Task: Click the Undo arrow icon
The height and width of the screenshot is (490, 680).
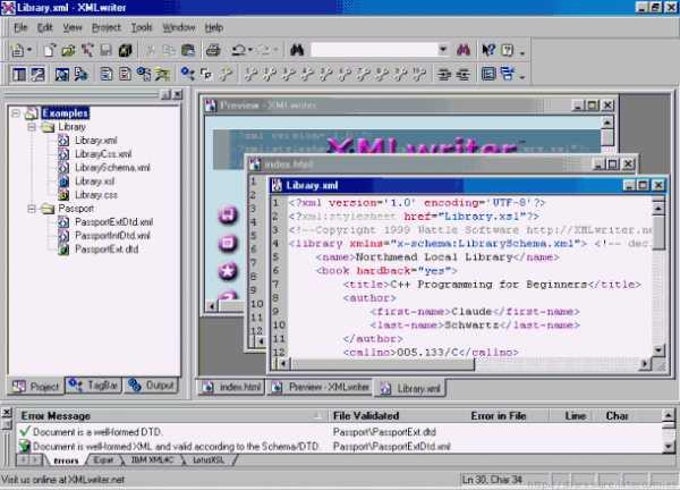Action: click(238, 50)
